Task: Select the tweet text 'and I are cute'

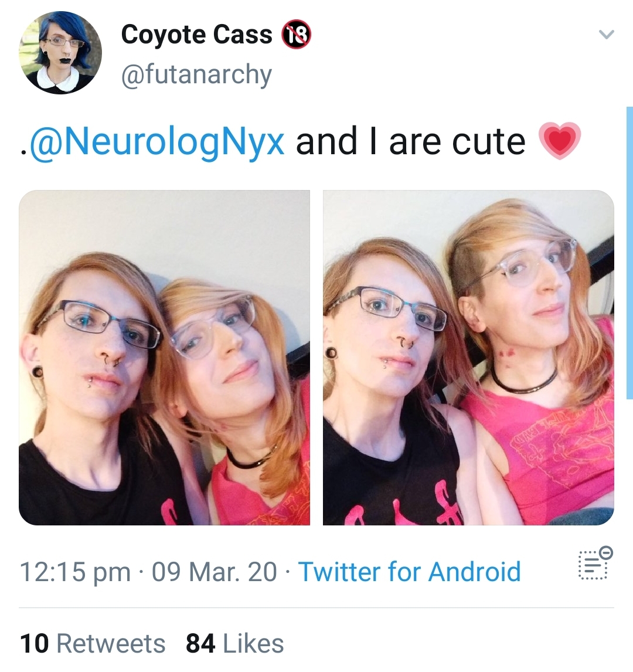Action: (x=410, y=142)
